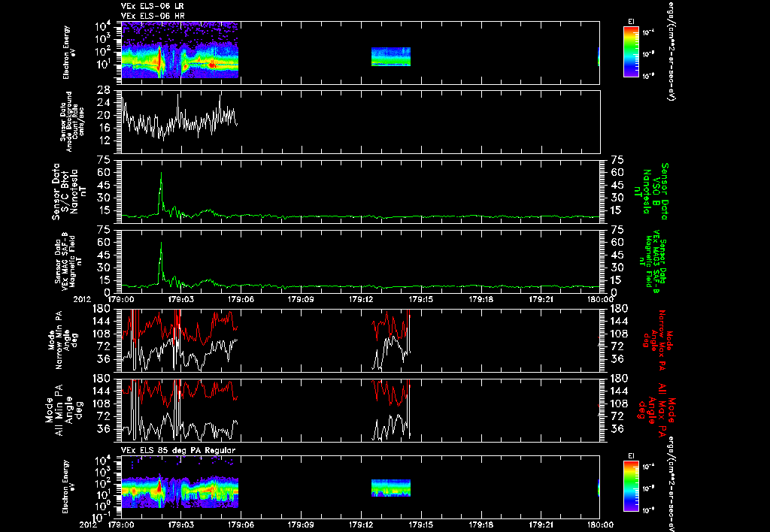Click the Narrow PA data segment near 179:13
Screen dimensions: 770x532
pos(391,340)
